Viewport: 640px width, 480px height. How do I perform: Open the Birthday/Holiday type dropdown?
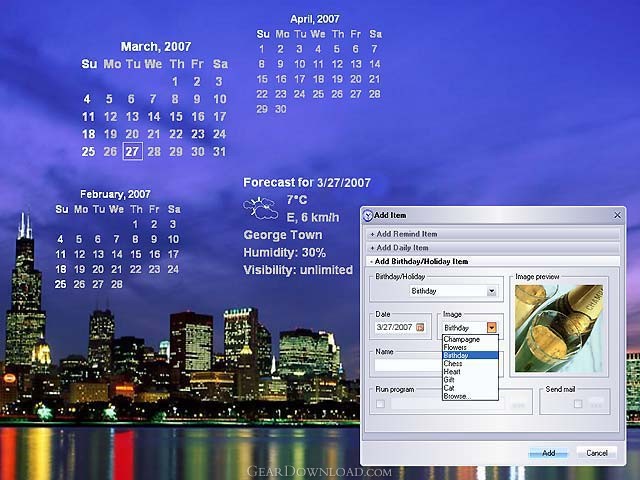491,291
